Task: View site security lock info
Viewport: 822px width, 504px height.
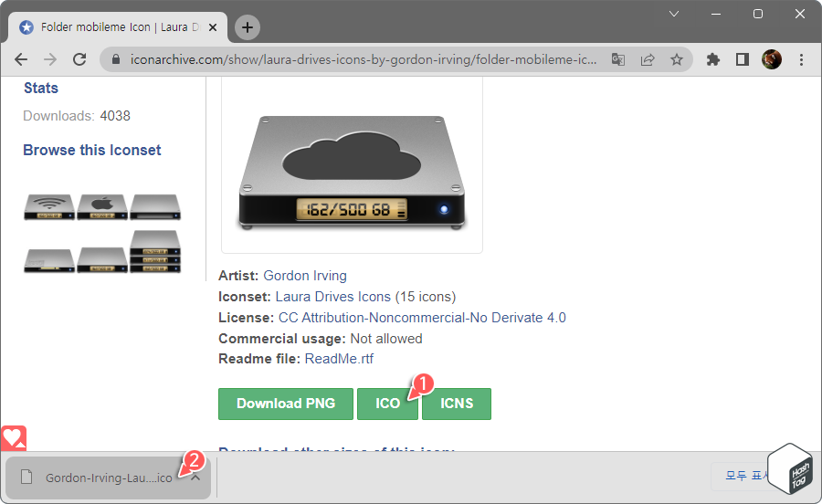Action: click(x=116, y=59)
